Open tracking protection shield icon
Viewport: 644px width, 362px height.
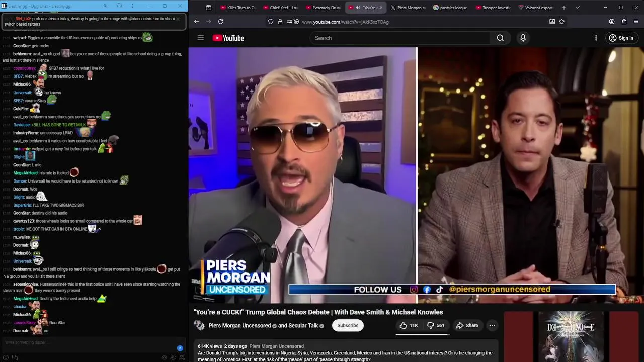[x=271, y=22]
